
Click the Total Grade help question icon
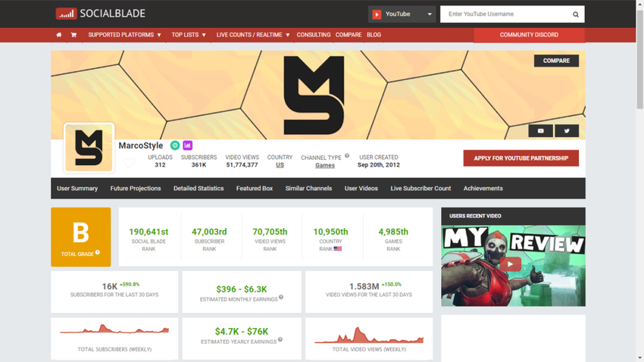[98, 252]
